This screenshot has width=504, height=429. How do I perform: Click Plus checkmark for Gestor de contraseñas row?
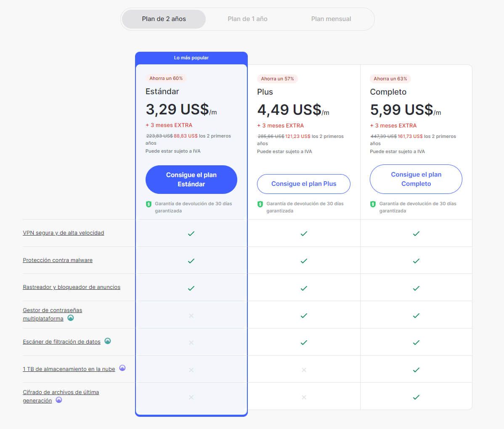click(x=304, y=315)
